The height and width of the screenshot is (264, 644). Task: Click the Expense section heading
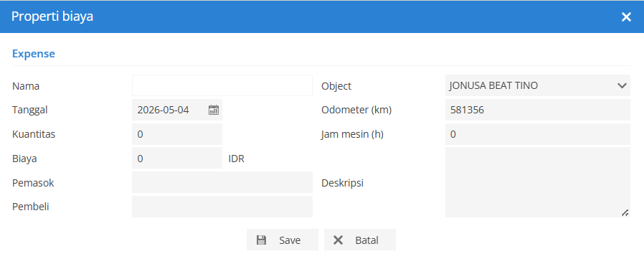(x=34, y=53)
